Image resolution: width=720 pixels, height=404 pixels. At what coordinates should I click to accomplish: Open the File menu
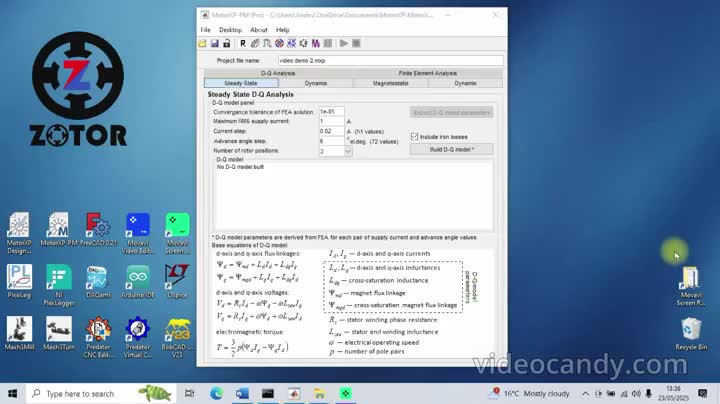(x=206, y=30)
